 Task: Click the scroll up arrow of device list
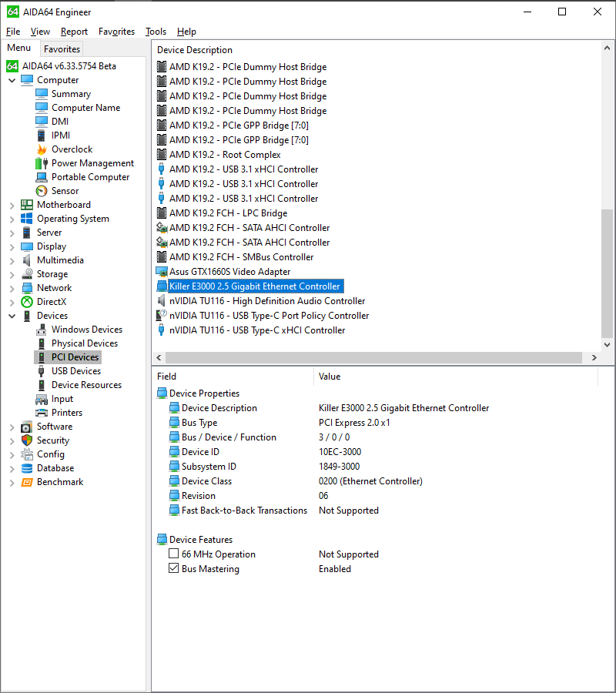click(x=608, y=48)
